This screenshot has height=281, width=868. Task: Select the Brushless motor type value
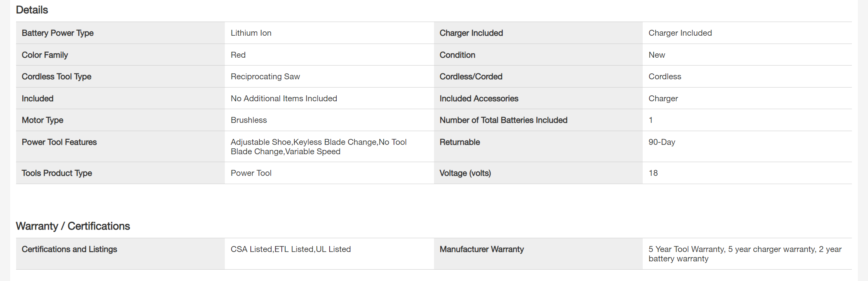click(x=249, y=120)
